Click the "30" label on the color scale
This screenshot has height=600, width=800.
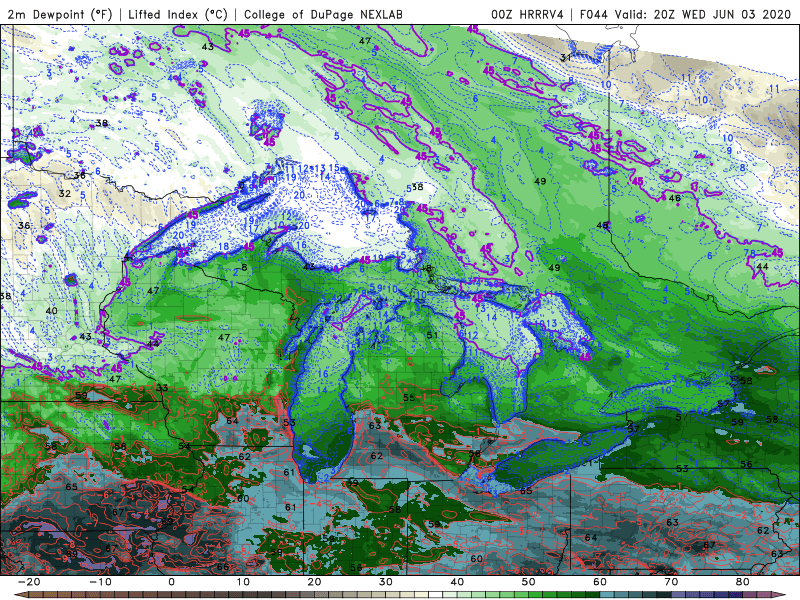[386, 582]
